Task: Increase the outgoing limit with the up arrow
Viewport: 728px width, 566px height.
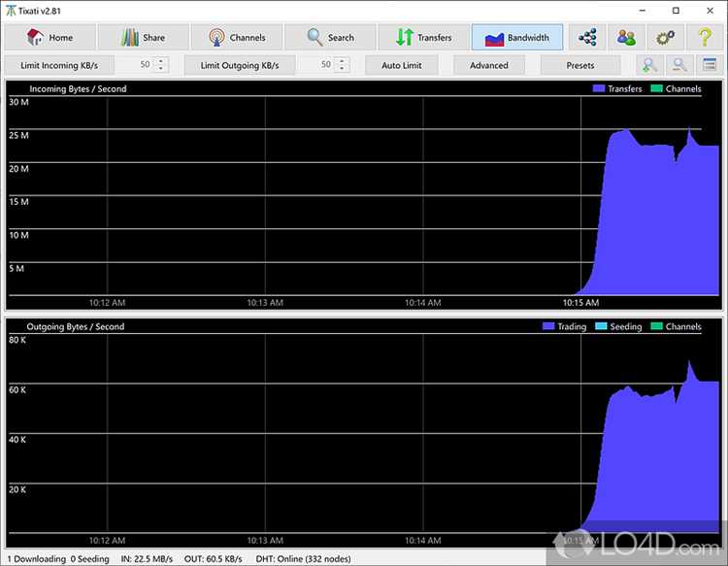Action: tap(343, 60)
